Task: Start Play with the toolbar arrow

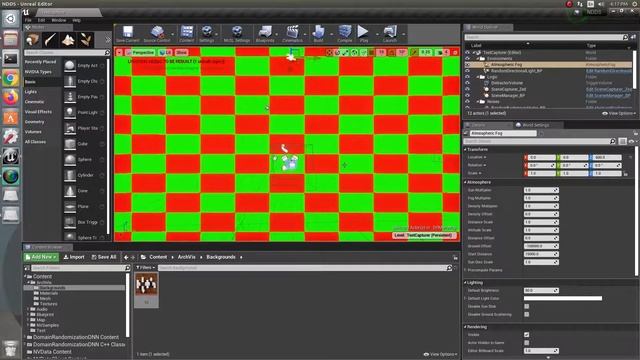Action: pos(363,34)
